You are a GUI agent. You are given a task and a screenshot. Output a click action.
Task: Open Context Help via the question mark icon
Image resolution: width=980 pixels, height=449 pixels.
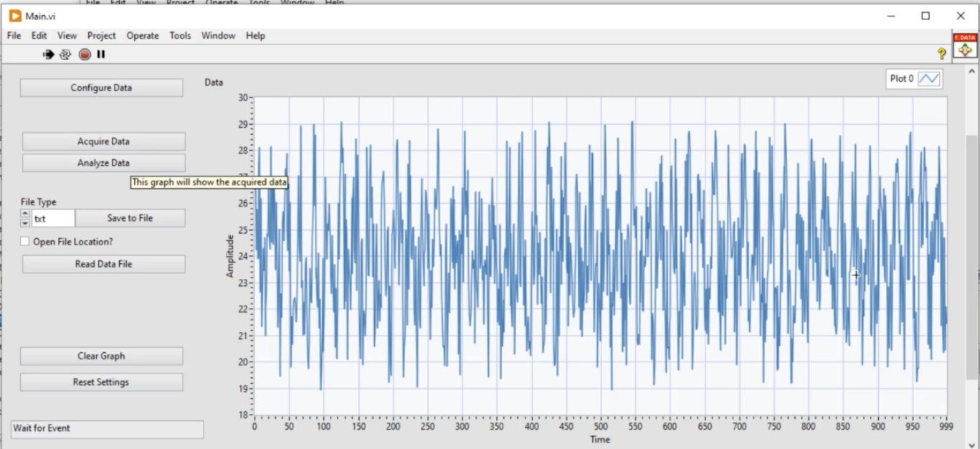pyautogui.click(x=942, y=54)
